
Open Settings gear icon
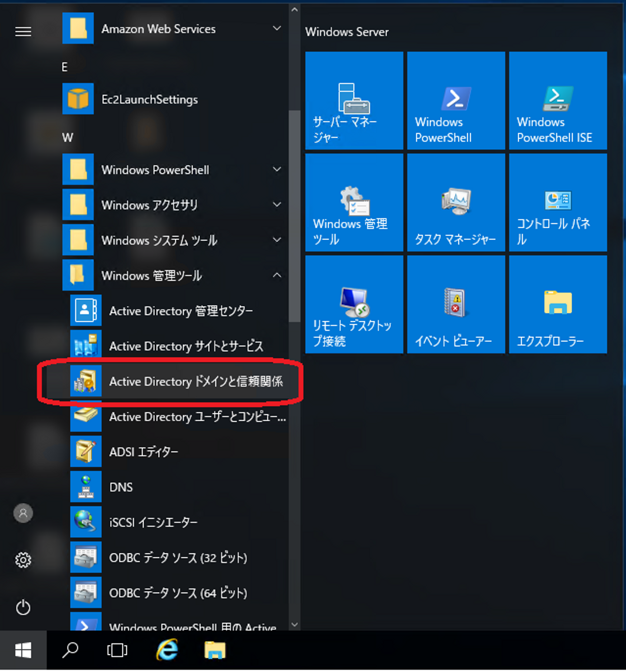coord(23,560)
